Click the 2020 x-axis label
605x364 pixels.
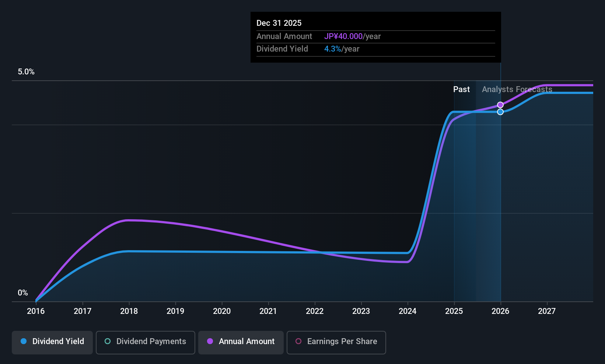[222, 311]
